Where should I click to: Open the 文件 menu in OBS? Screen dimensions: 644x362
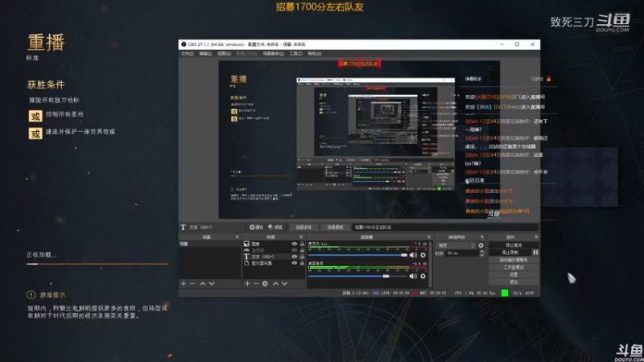[x=188, y=54]
